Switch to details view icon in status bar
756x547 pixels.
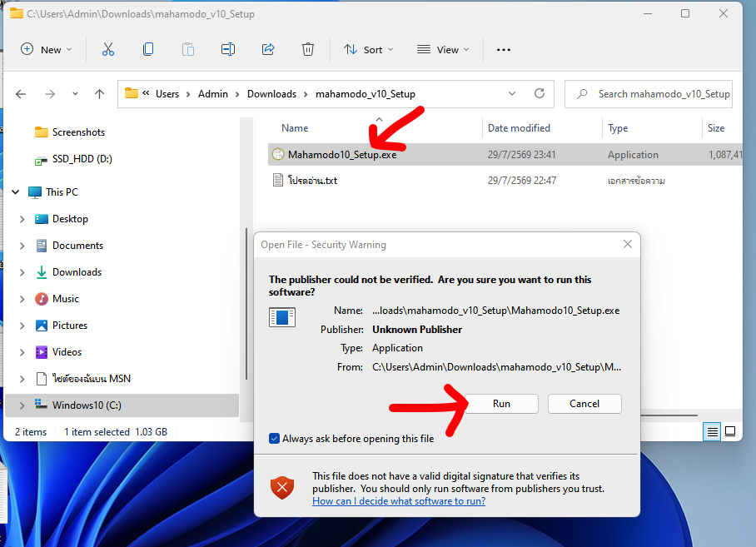[712, 431]
